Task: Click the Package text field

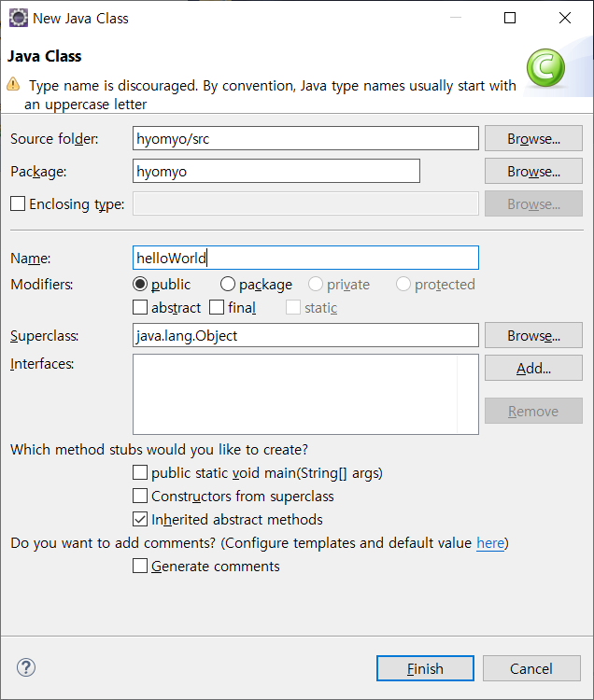Action: pos(276,171)
